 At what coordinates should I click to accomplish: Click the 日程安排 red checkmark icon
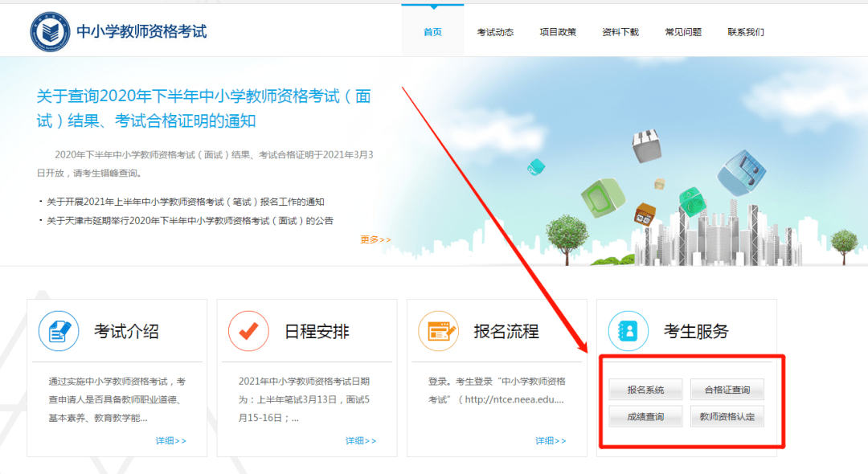(248, 331)
